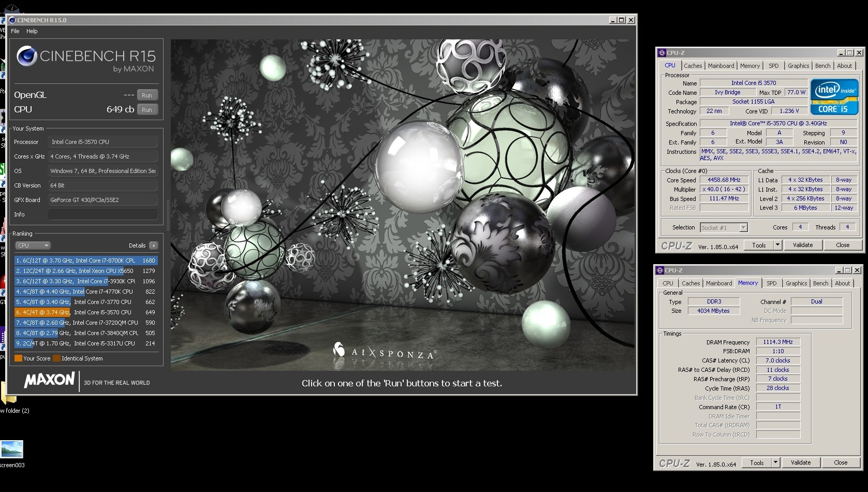Close the Cinebench R15.0 window
Viewport: 868px width, 492px height.
630,20
